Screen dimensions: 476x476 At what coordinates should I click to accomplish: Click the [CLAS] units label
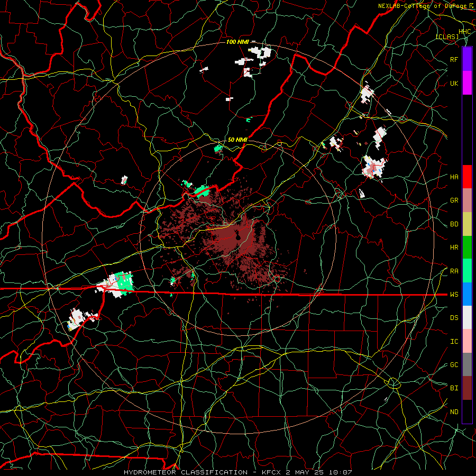(x=447, y=36)
